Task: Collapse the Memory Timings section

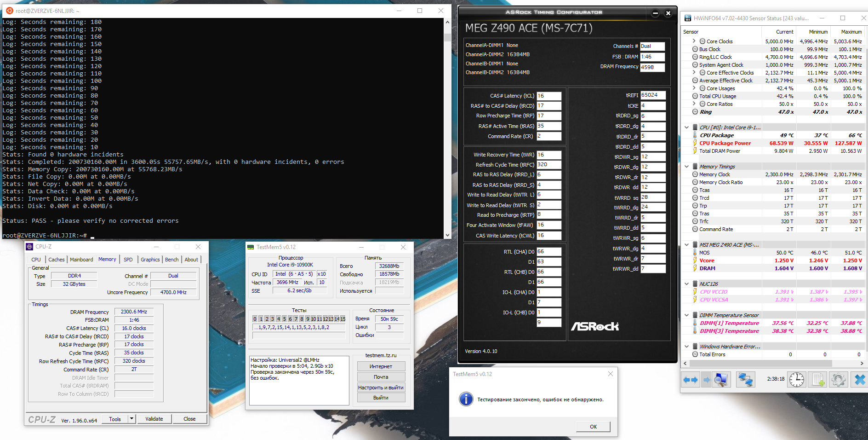Action: [687, 167]
